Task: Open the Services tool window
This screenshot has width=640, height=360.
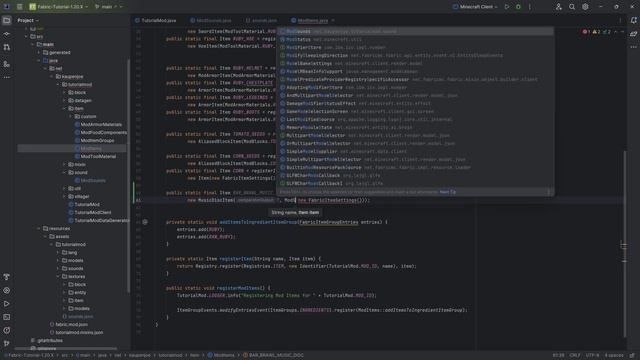Action: pos(7,291)
